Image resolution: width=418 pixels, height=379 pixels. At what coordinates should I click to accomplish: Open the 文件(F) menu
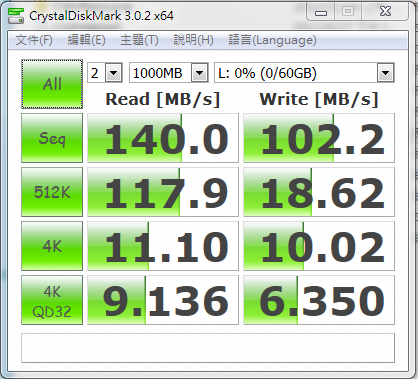34,40
